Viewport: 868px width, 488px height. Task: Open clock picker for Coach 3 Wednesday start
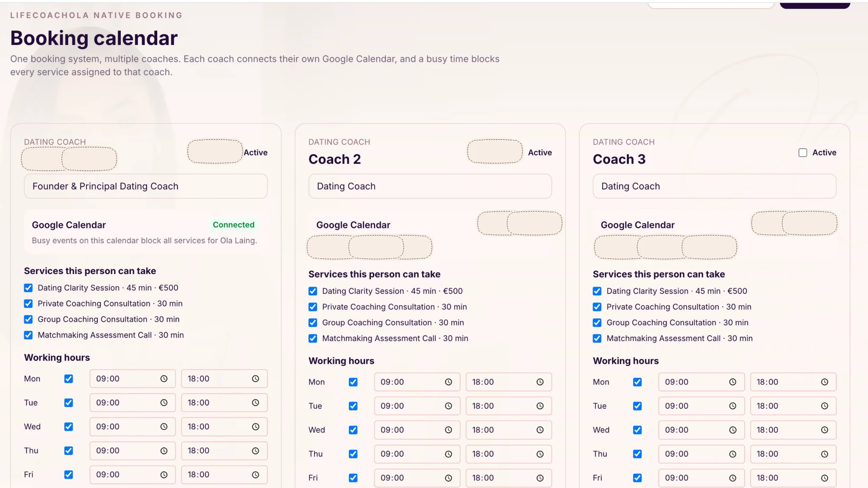[733, 430]
